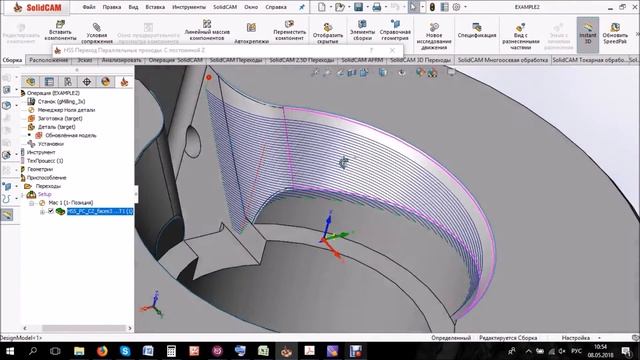Collapse the Mac 1 (1-Позиция) node

(31, 203)
